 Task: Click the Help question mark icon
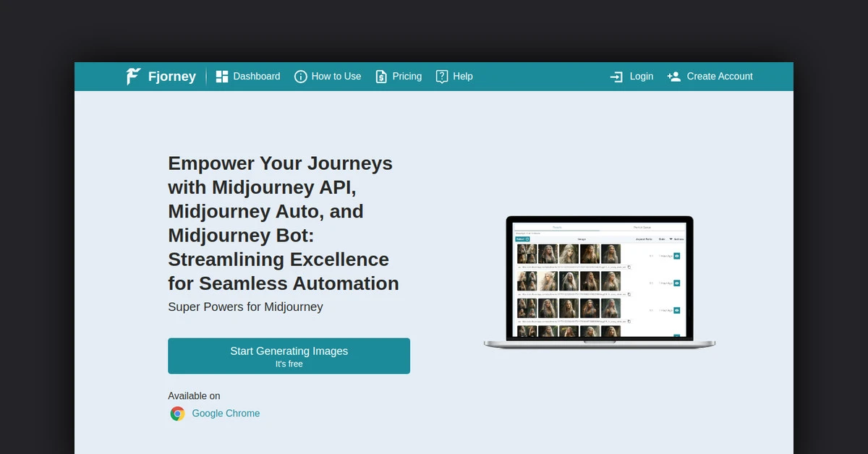442,77
